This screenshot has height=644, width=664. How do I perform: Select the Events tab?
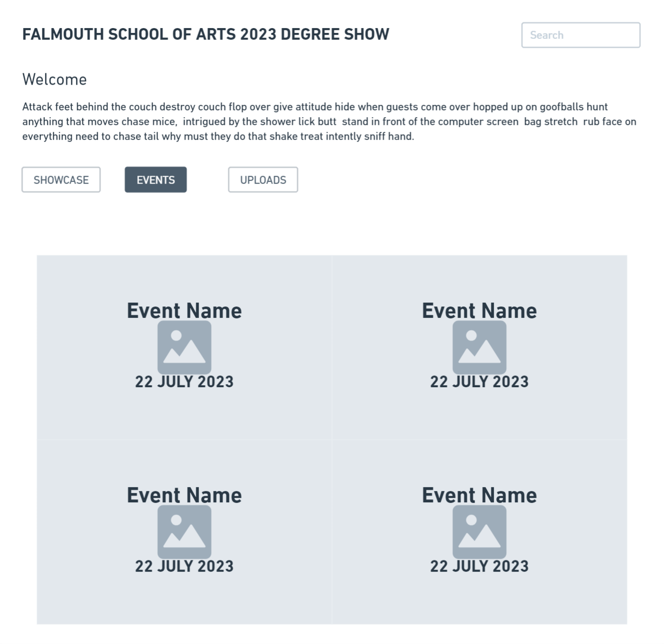(155, 180)
